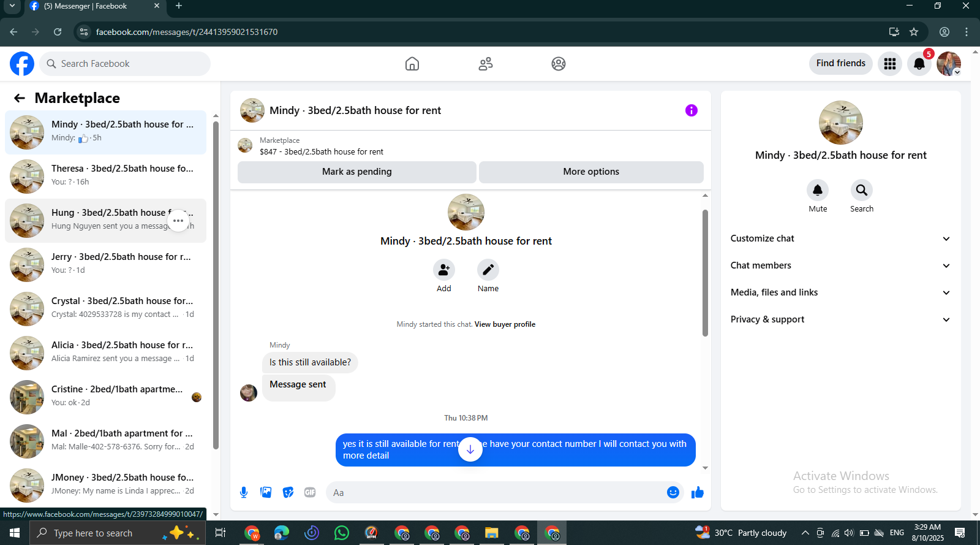
Task: Expand Media, files and links section
Action: [841, 292]
